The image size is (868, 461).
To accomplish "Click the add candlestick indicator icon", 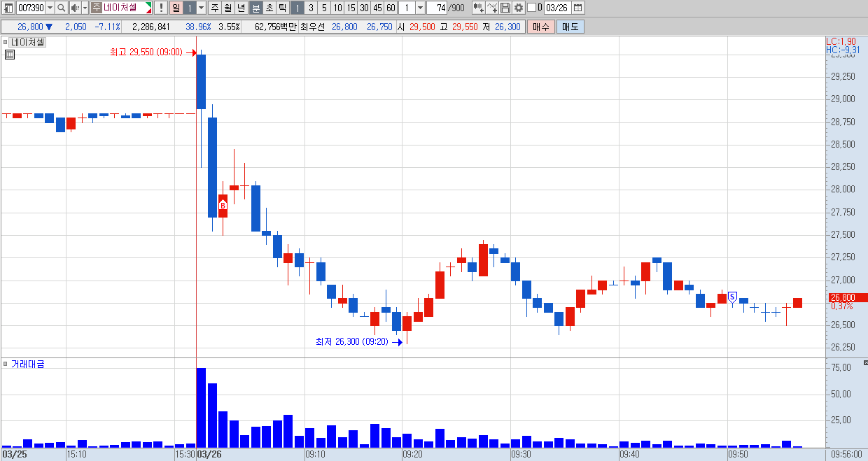I will (x=478, y=8).
